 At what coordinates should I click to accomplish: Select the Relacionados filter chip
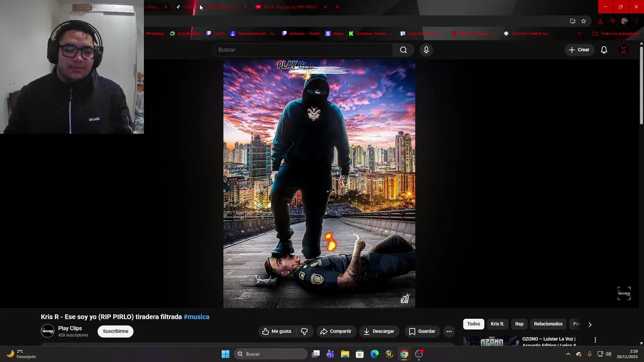(x=548, y=324)
